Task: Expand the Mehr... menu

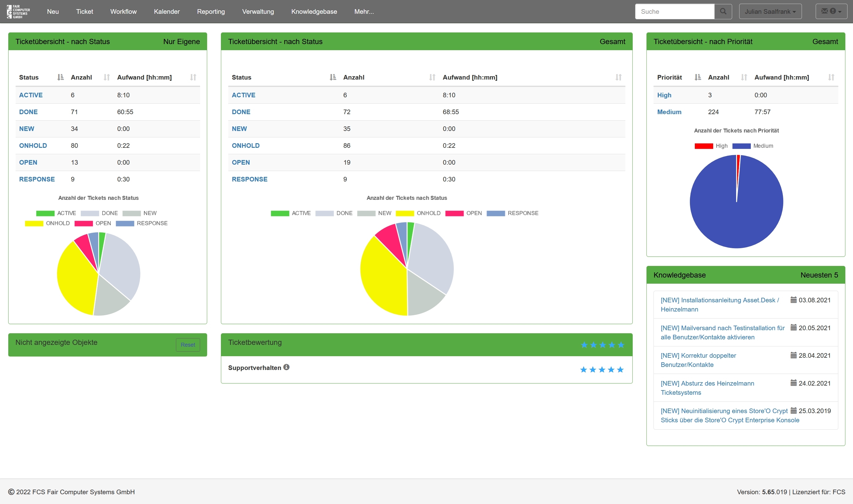Action: coord(364,12)
